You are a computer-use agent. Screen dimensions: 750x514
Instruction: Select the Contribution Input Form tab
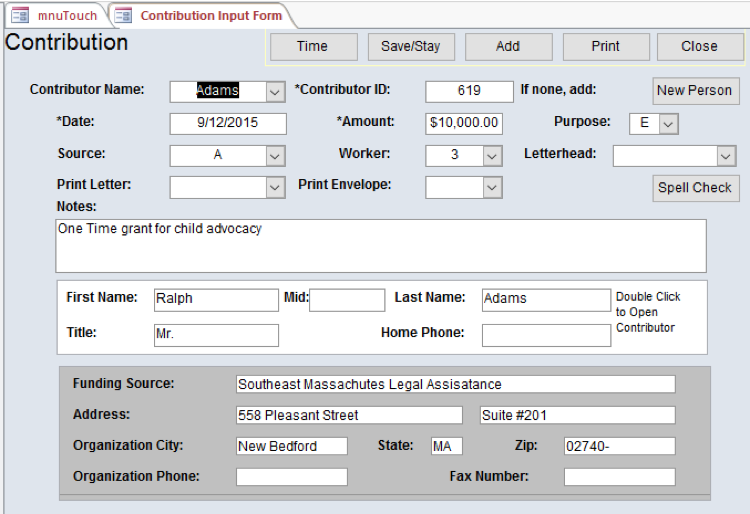pos(211,16)
